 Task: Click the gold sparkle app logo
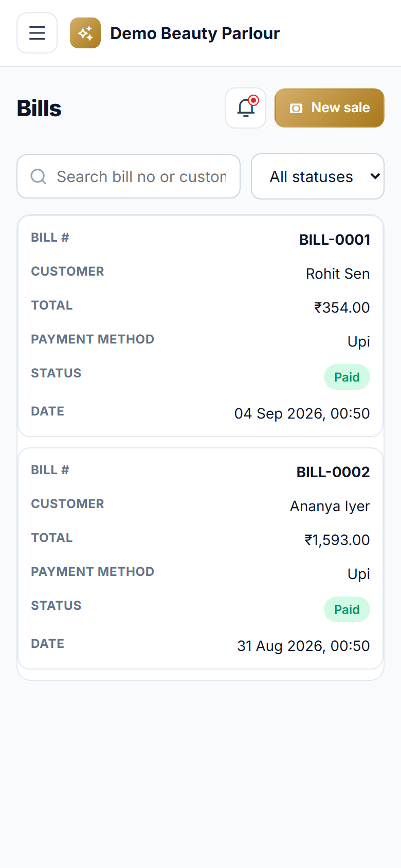(85, 33)
